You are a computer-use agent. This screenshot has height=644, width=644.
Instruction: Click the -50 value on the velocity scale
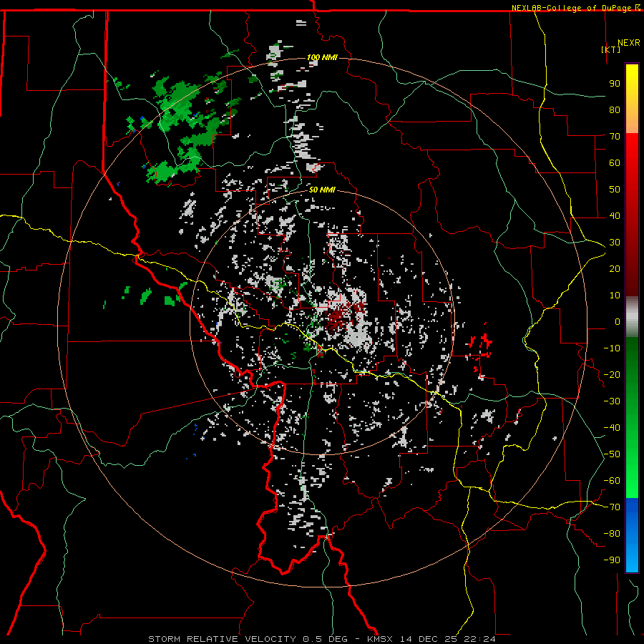[x=612, y=454]
